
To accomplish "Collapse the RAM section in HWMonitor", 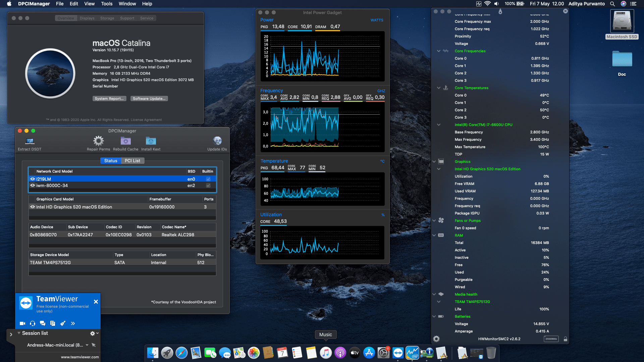I will pyautogui.click(x=434, y=235).
